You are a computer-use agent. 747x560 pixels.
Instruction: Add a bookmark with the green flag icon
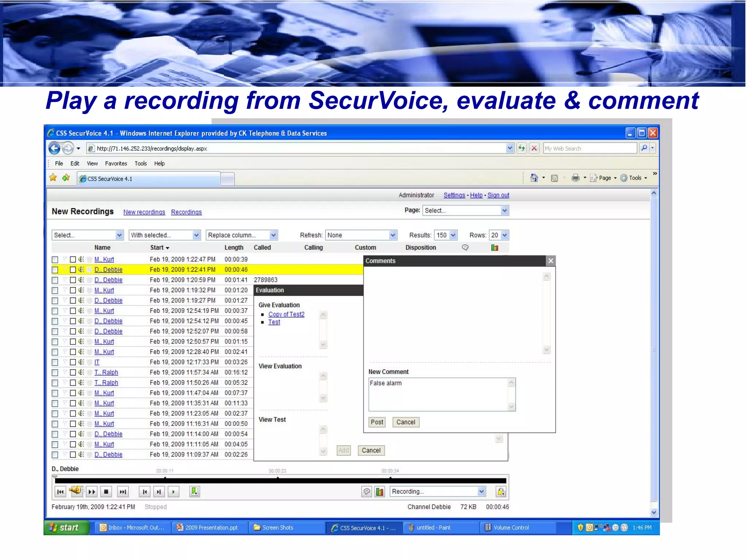pyautogui.click(x=195, y=492)
